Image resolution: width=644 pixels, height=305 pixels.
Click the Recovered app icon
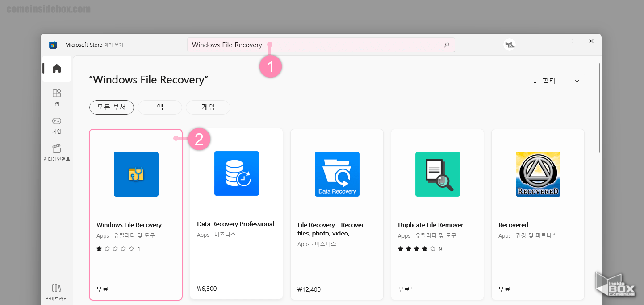[538, 174]
